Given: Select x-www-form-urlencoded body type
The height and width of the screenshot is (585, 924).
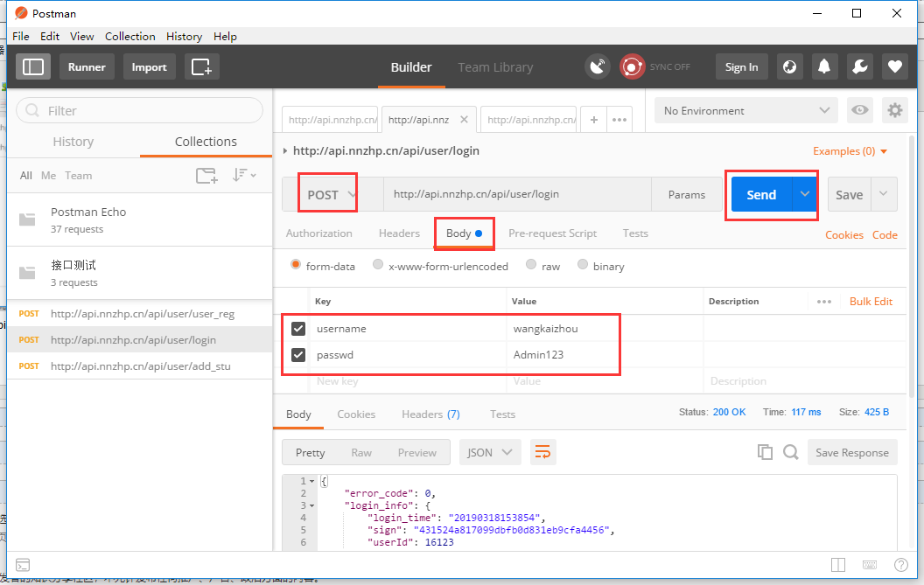Looking at the screenshot, I should tap(378, 264).
